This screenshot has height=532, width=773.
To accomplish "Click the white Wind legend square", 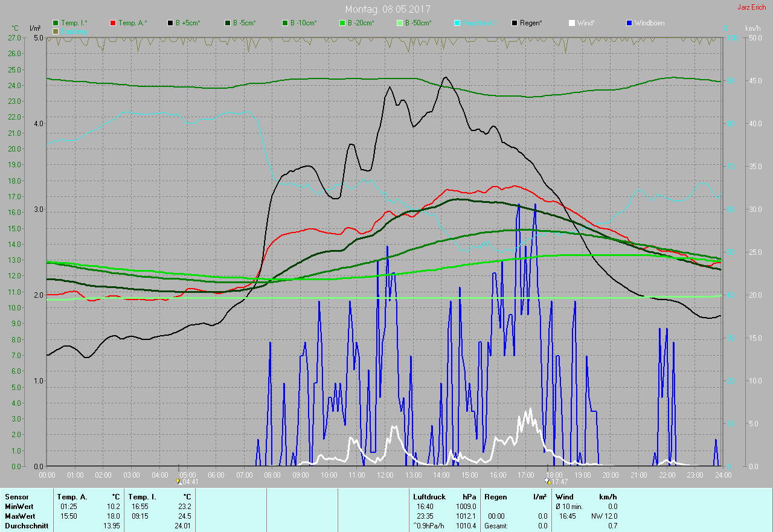I will pyautogui.click(x=572, y=23).
